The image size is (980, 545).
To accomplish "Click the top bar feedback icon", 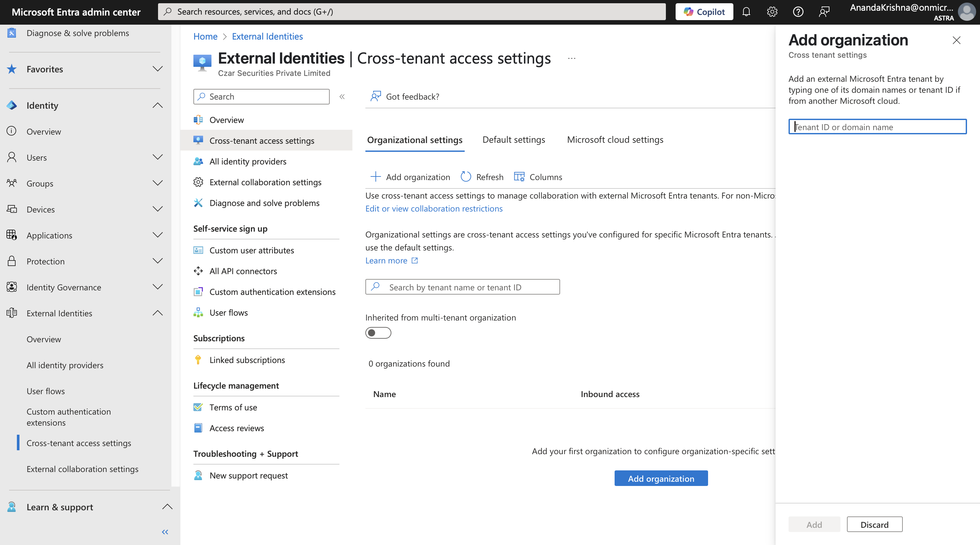I will [824, 12].
